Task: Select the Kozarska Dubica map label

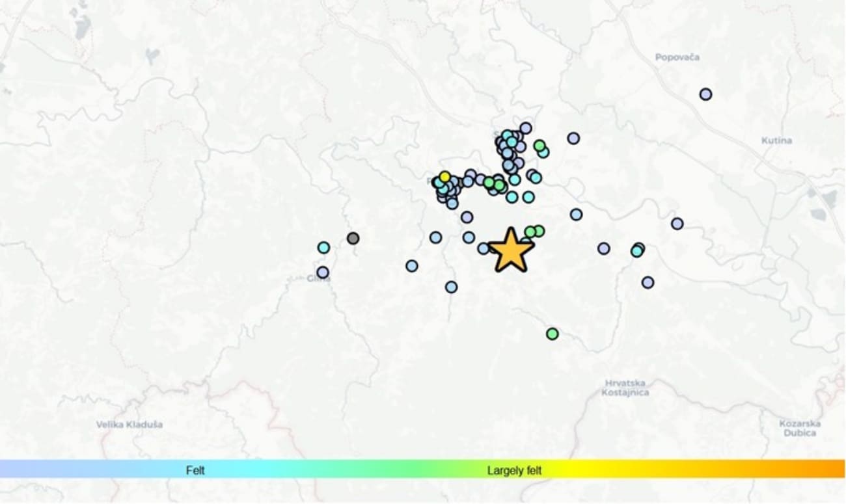Action: (800, 428)
